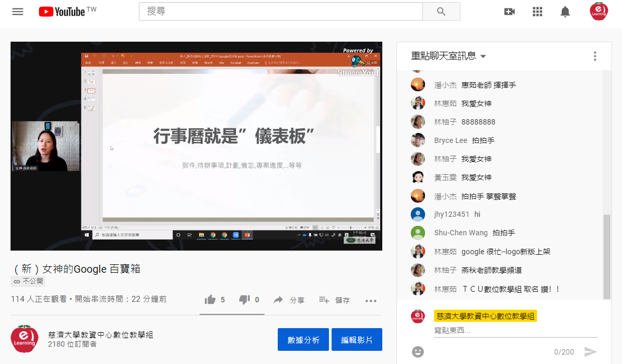Viewport: 622px width, 364px height.
Task: Open the emoji picker in chat
Action: click(x=418, y=352)
